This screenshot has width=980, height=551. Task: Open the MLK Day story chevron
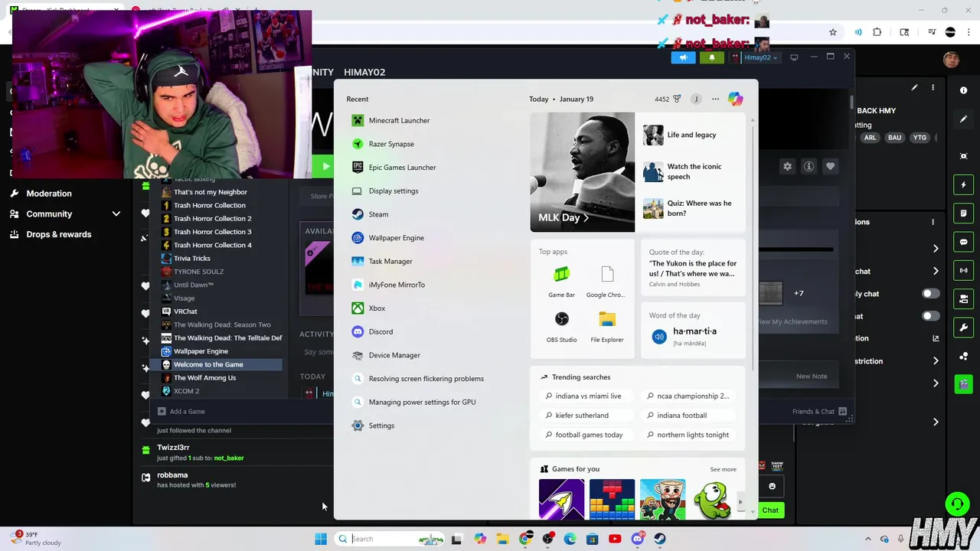click(x=586, y=218)
